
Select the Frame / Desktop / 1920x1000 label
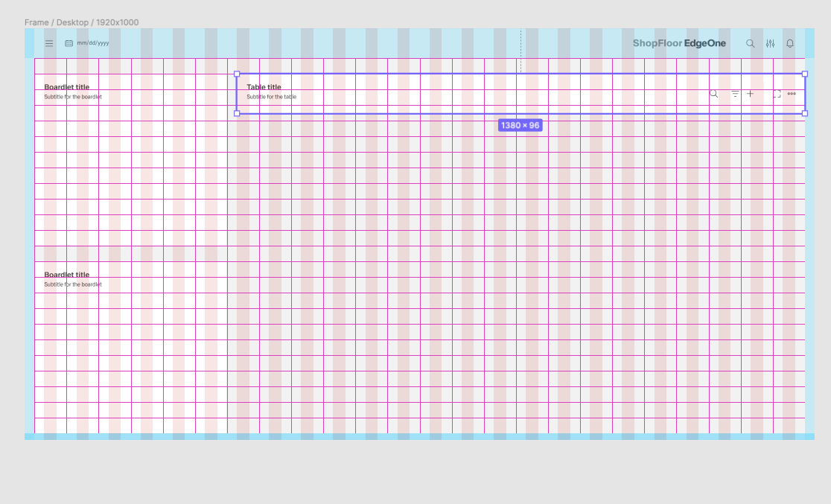coord(81,22)
